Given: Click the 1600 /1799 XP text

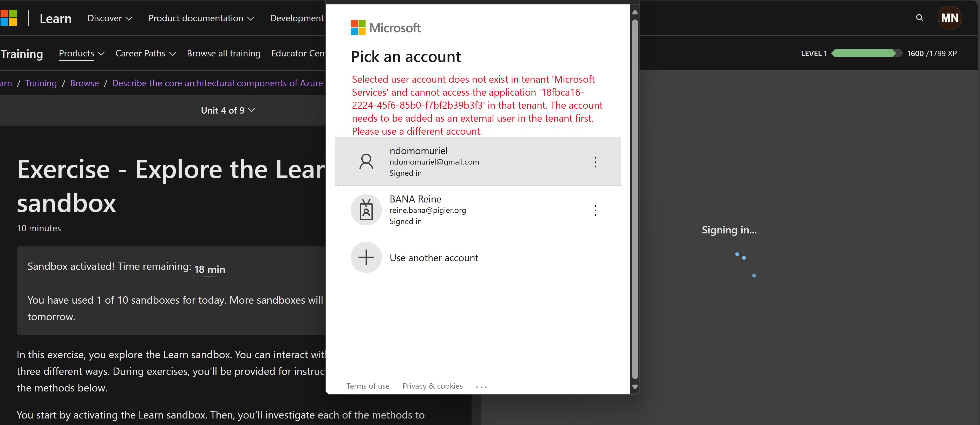Looking at the screenshot, I should pos(932,53).
